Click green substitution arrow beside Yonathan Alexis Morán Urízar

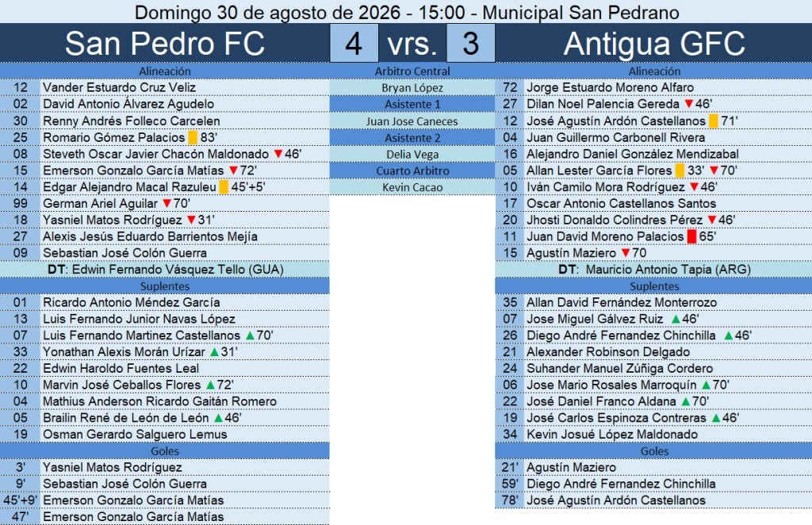[214, 352]
